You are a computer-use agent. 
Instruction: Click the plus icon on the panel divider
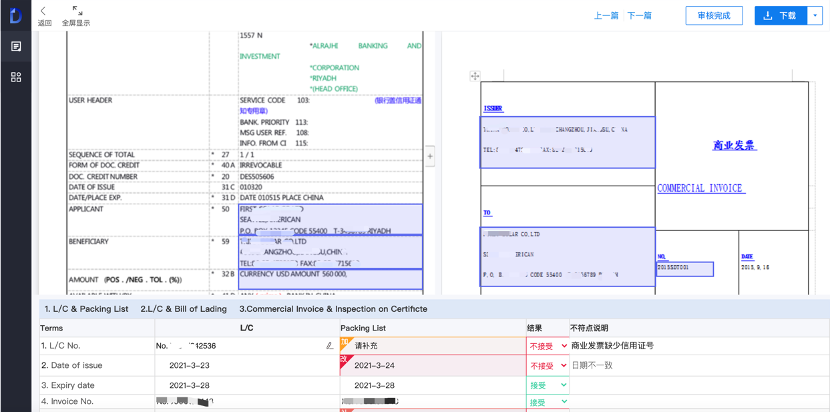[431, 157]
